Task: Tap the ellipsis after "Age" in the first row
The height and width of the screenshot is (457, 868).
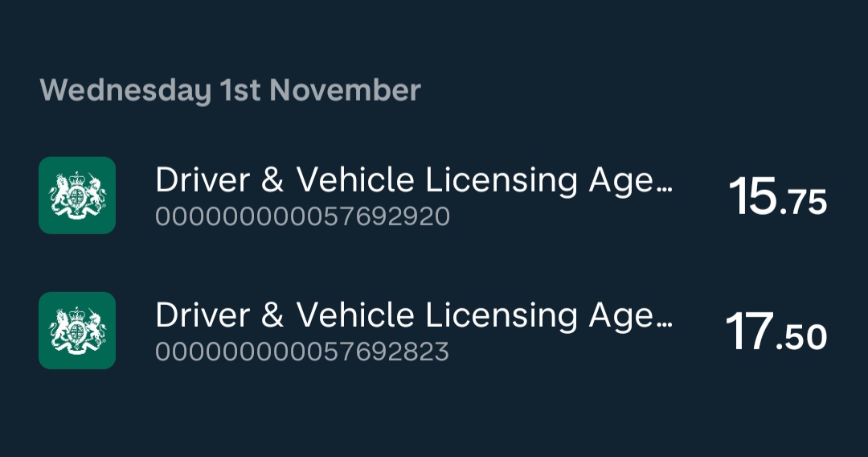Action: coord(665,189)
